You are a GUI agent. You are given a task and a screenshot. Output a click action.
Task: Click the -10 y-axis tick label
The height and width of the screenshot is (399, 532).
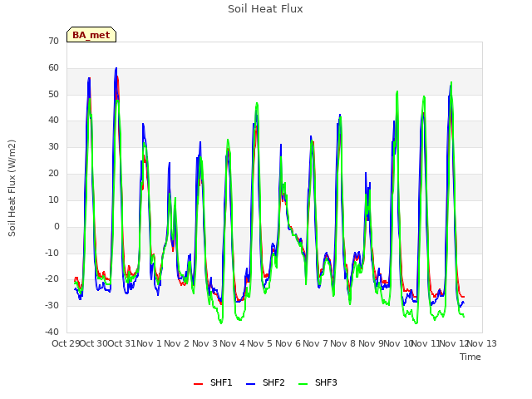tap(52, 253)
